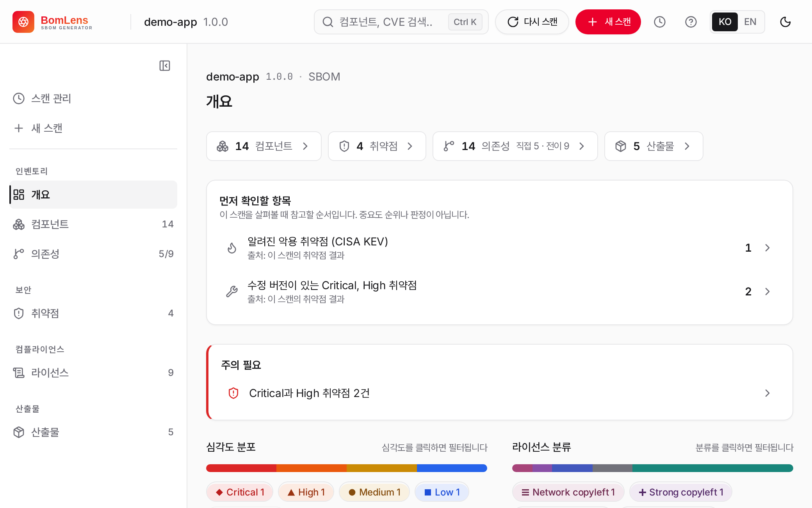Screen dimensions: 812x508
Task: Open 취약점 in the sidebar
Action: 93,313
